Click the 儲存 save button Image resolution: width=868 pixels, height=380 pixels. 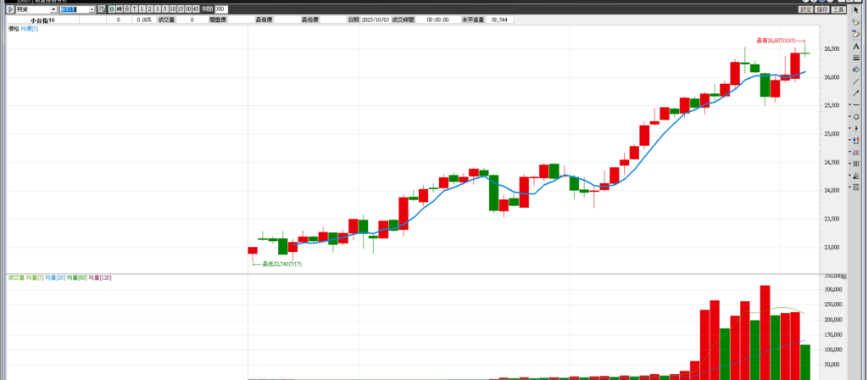pyautogui.click(x=821, y=9)
